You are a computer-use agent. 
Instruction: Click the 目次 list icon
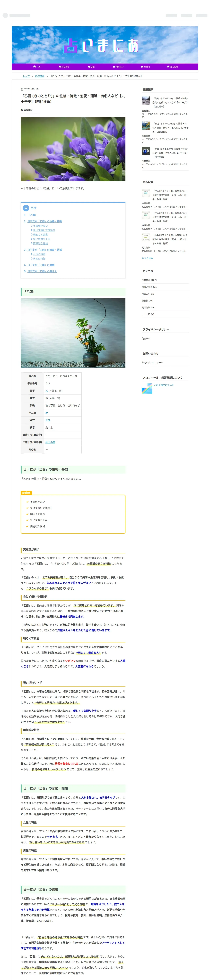click(26, 208)
